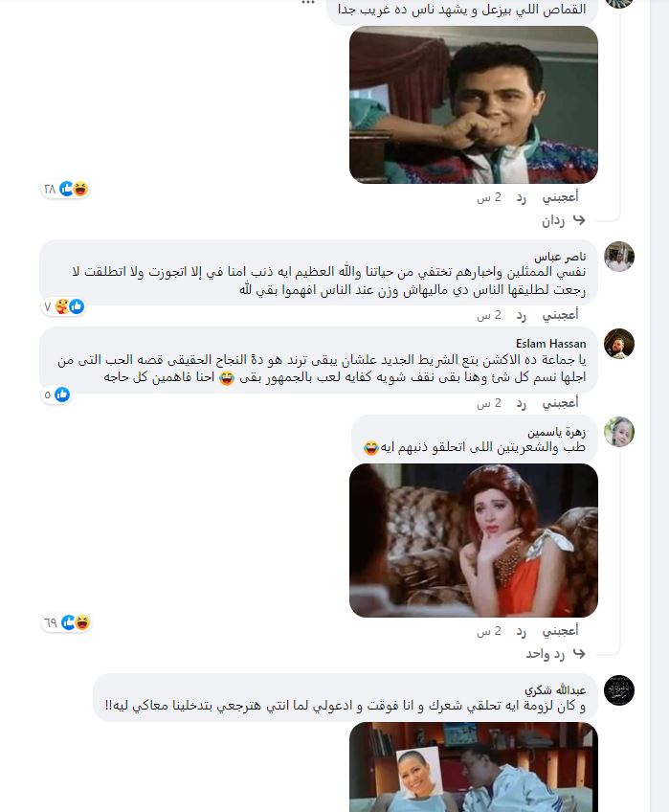The width and height of the screenshot is (669, 812).
Task: Open ناصر عباس profile avatar
Action: click(x=619, y=257)
